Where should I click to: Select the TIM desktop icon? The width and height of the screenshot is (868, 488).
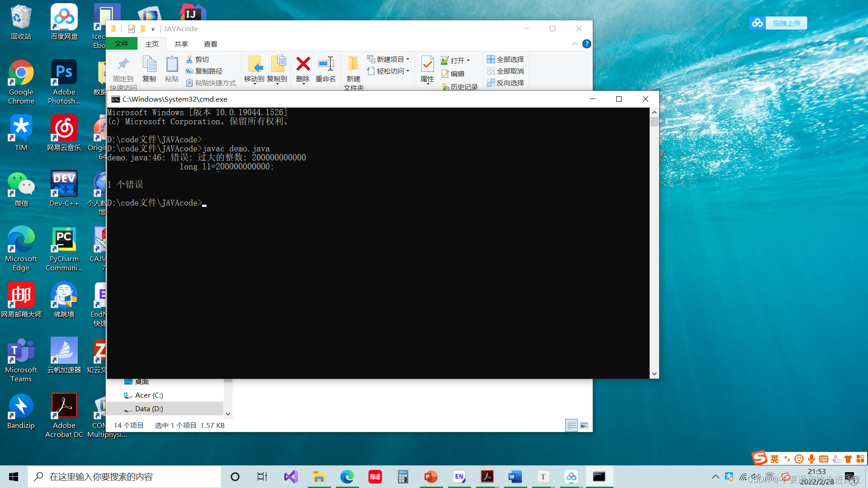point(21,133)
